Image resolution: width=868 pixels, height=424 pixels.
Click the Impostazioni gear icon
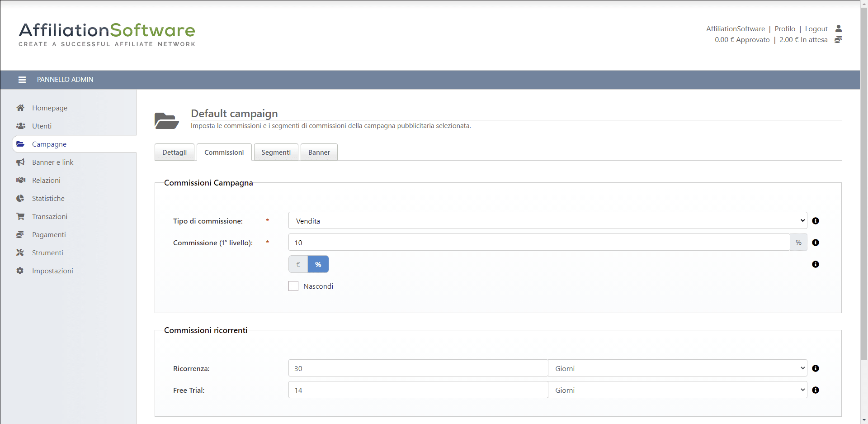point(20,271)
